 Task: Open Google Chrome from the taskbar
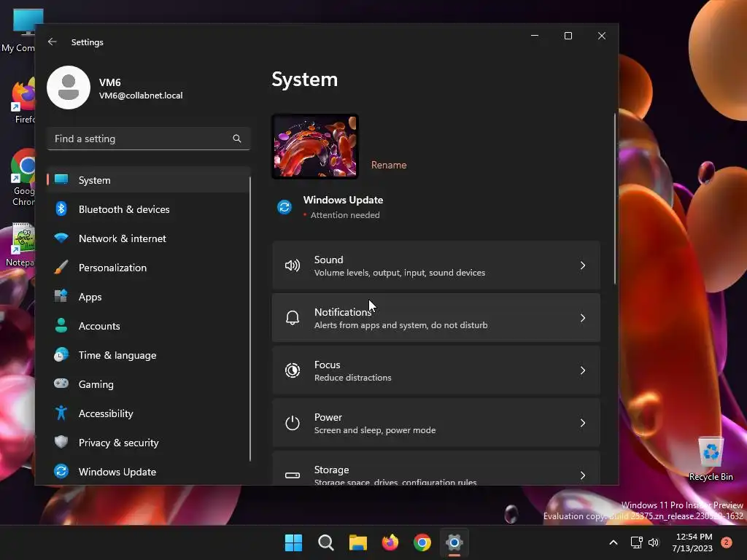click(x=422, y=542)
